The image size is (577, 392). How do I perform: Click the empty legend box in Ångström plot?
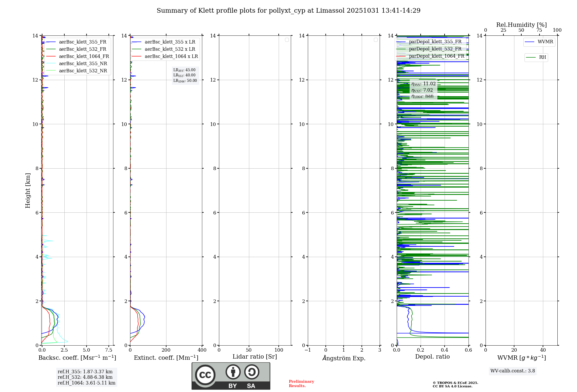point(376,40)
